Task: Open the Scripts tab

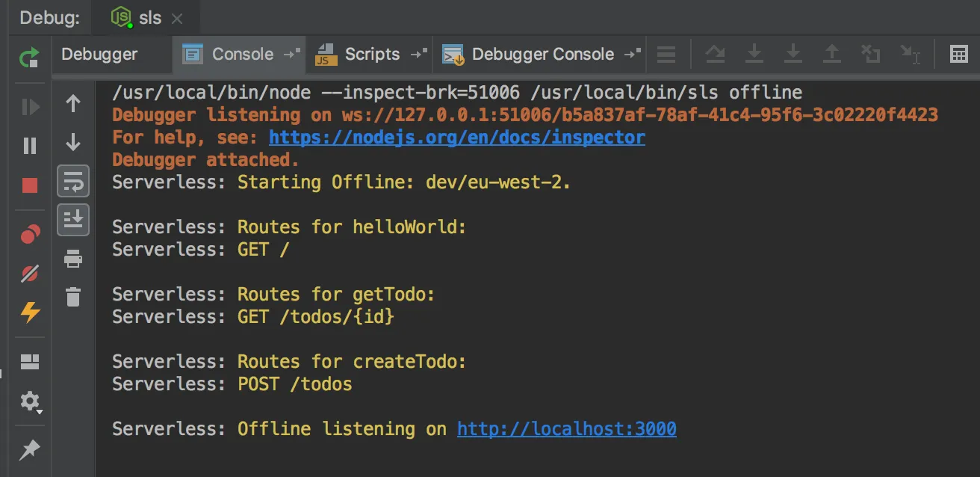Action: pos(371,54)
